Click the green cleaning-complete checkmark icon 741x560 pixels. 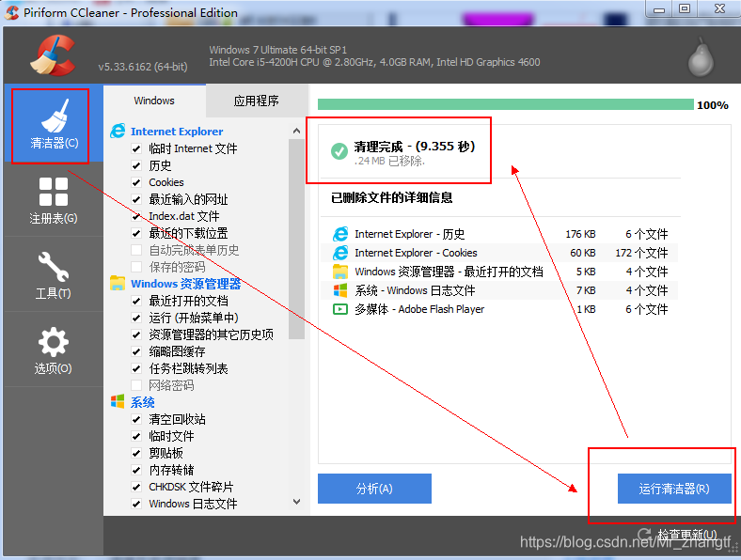[x=339, y=151]
